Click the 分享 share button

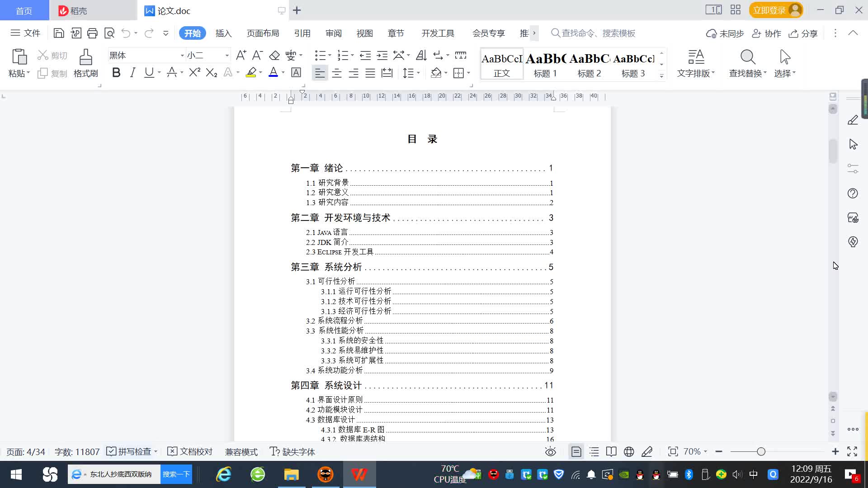point(803,33)
